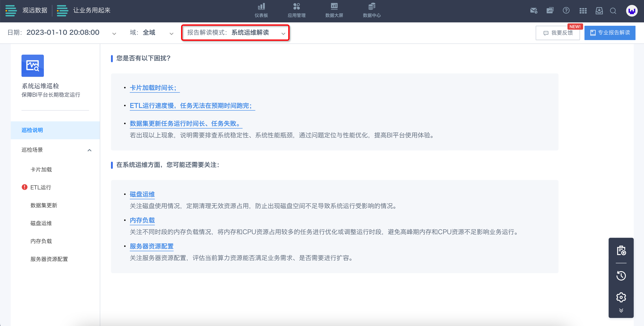This screenshot has height=326, width=644.
Task: Open the 数据集更新任务运行时间长 link
Action: coord(186,124)
